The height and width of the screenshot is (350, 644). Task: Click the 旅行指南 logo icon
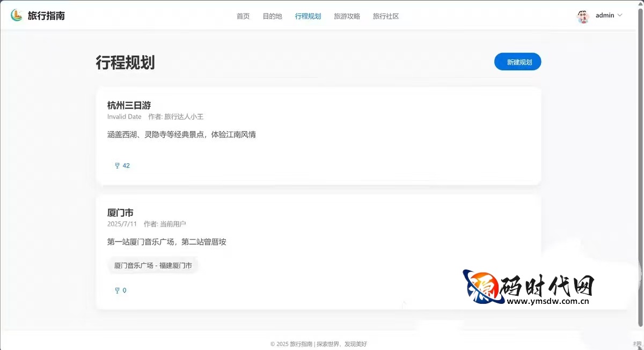click(17, 15)
